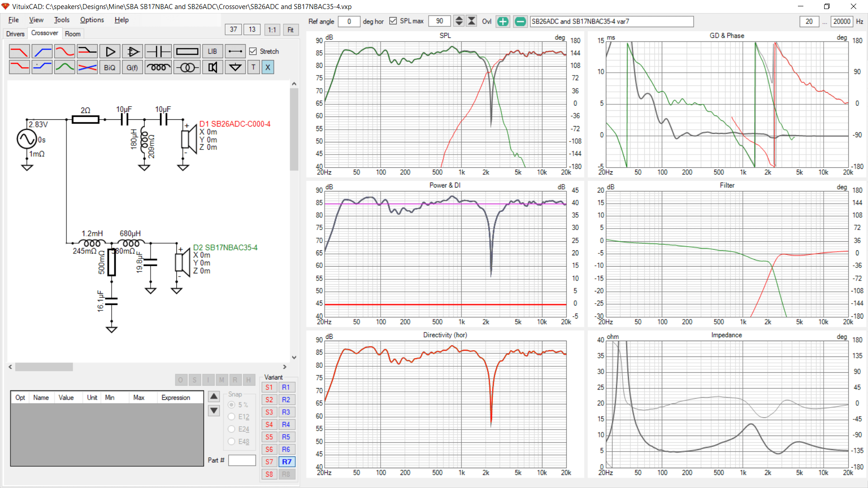Open the File menu
Screen dimensions: 868x488
point(14,20)
